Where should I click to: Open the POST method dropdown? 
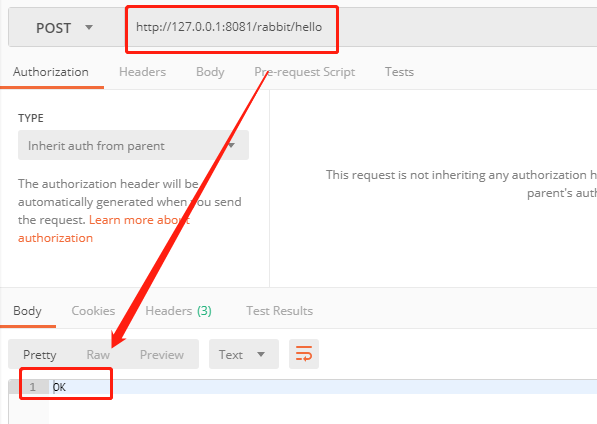[x=64, y=28]
